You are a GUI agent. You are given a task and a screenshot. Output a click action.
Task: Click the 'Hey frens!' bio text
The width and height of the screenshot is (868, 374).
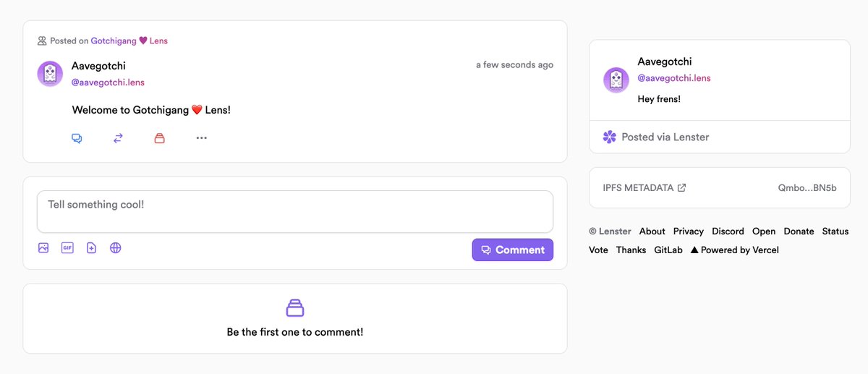659,99
